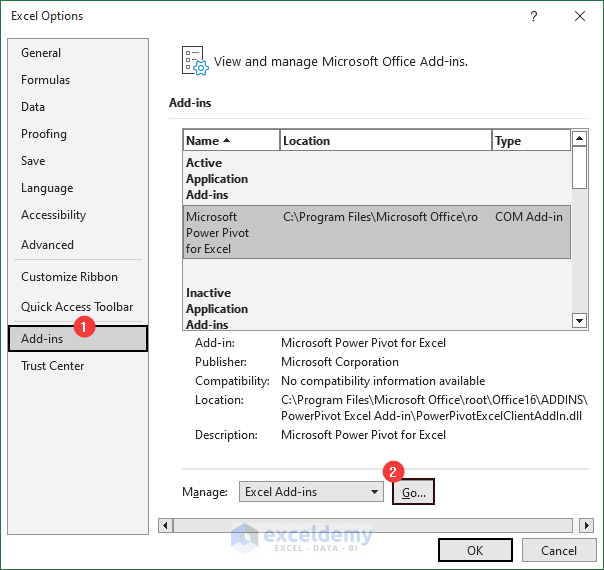604x570 pixels.
Task: Open the Quick Access Toolbar category
Action: point(77,307)
